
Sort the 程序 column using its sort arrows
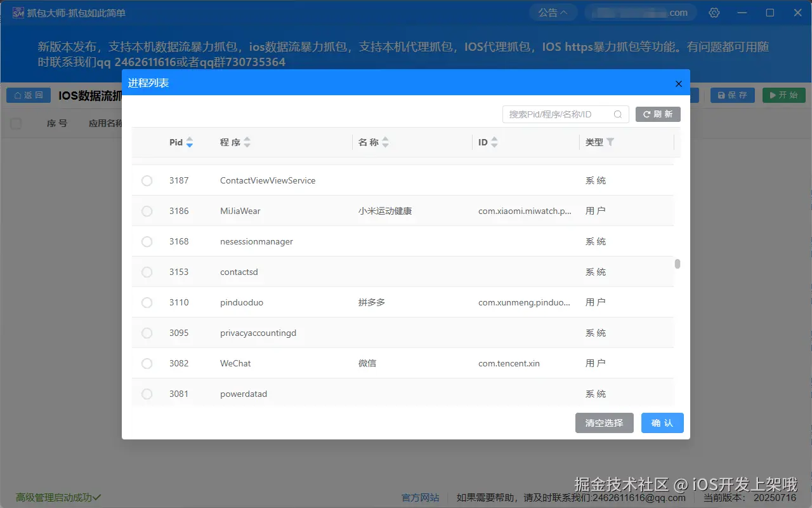tap(247, 142)
